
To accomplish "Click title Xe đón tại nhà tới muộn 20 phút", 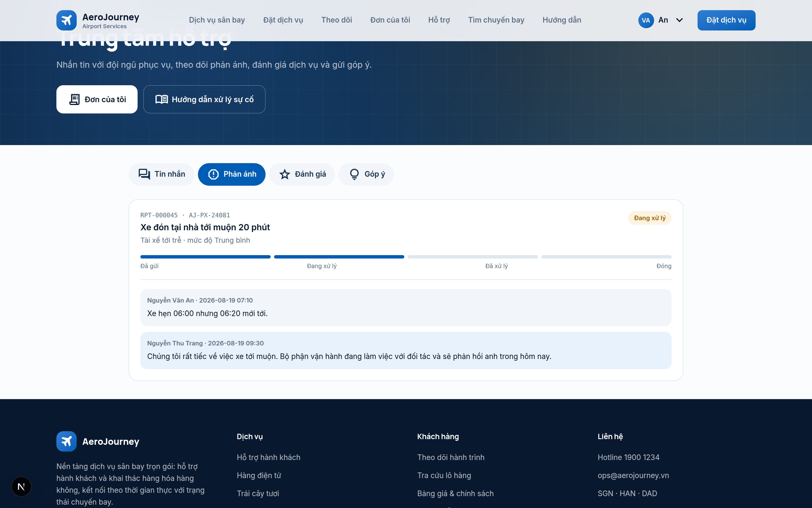I will [205, 227].
